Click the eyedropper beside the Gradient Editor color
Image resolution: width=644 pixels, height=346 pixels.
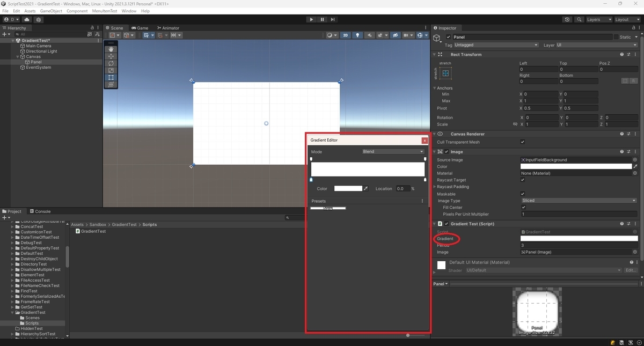tap(367, 188)
